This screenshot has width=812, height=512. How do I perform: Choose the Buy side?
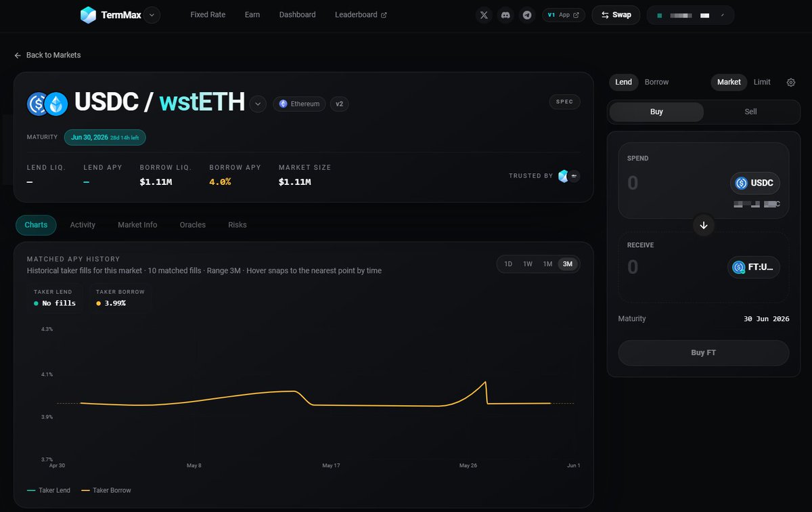[656, 112]
